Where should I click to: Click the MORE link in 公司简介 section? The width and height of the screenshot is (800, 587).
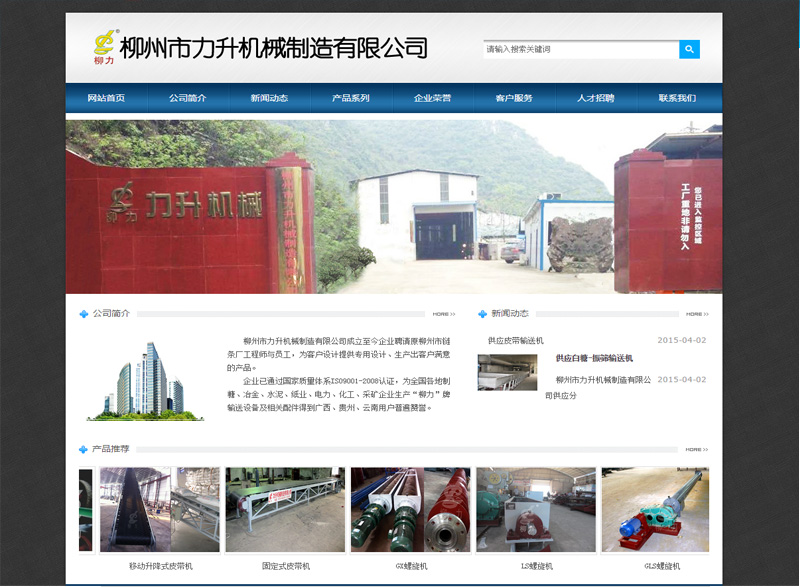click(x=443, y=311)
